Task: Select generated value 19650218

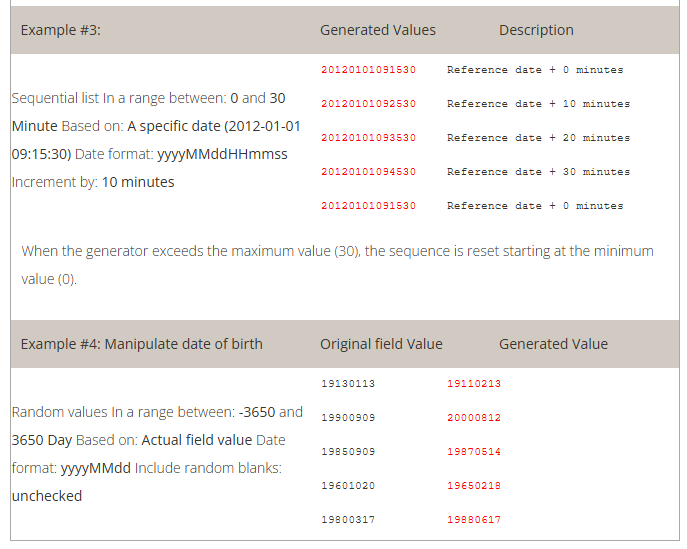Action: coord(474,486)
